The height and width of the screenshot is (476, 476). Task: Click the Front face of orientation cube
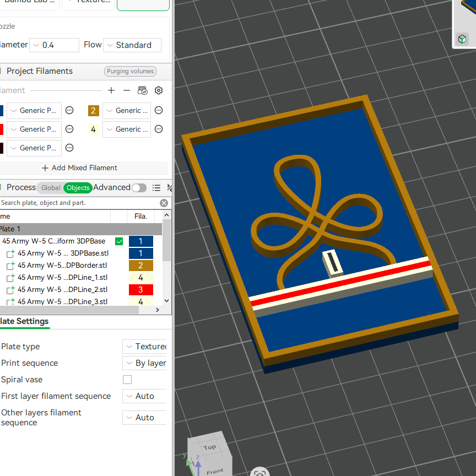coord(215,472)
